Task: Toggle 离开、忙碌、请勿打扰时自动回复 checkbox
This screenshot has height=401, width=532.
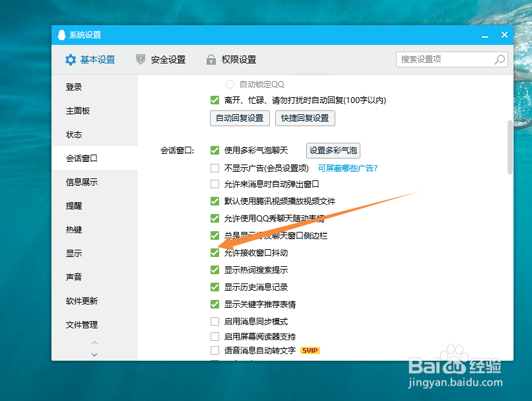Action: (215, 100)
